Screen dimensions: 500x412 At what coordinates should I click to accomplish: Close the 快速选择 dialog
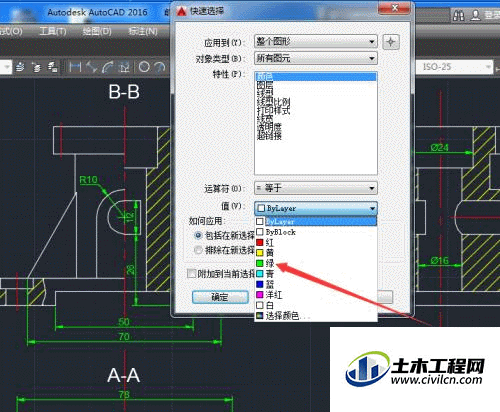click(394, 9)
